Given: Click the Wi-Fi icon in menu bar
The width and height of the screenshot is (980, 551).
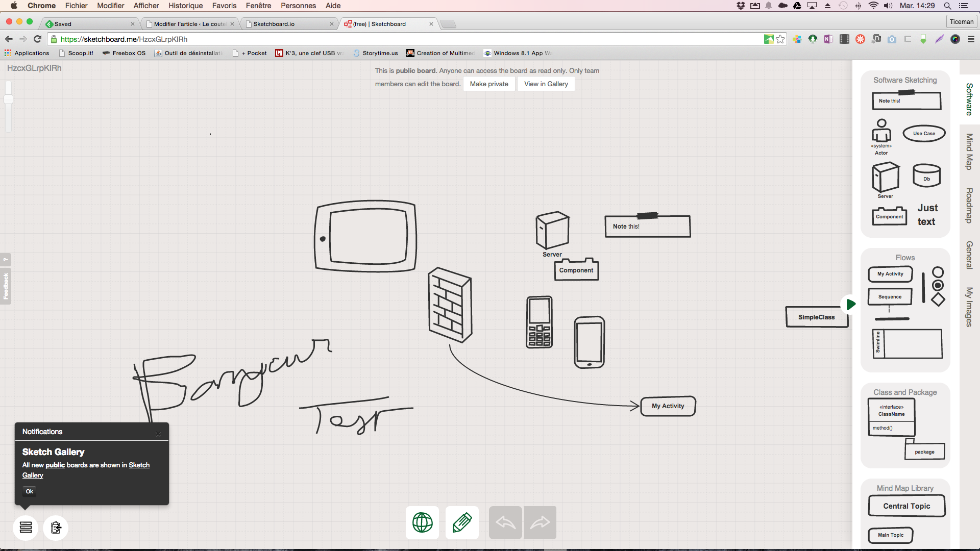Looking at the screenshot, I should tap(873, 6).
